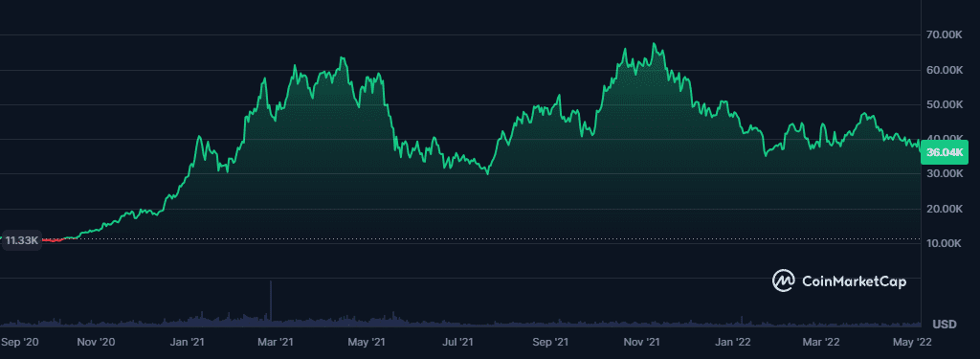Select the Nov '21 date marker
The width and height of the screenshot is (980, 359).
pos(643,342)
